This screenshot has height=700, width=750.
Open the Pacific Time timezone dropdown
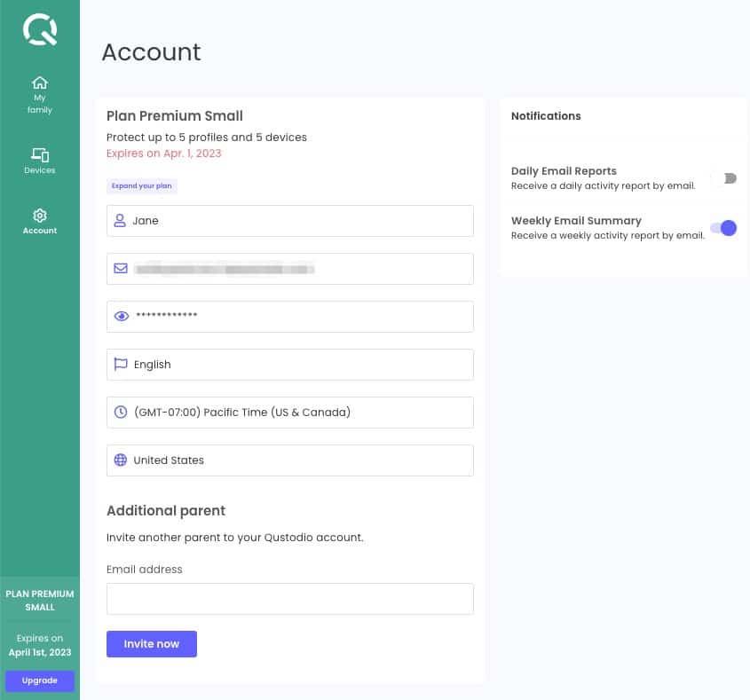[x=290, y=413]
